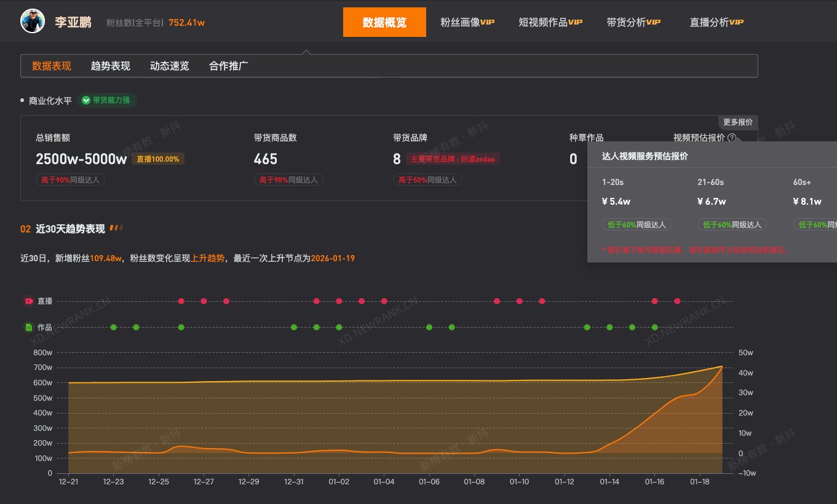
Task: Click the 2026-01-19 date link
Action: click(333, 258)
